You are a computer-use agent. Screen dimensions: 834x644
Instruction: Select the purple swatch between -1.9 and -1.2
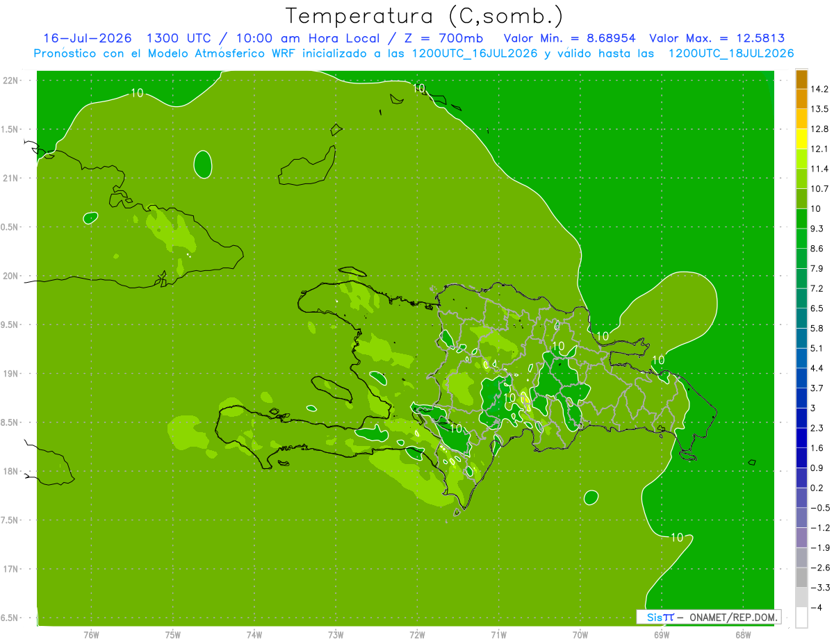801,538
